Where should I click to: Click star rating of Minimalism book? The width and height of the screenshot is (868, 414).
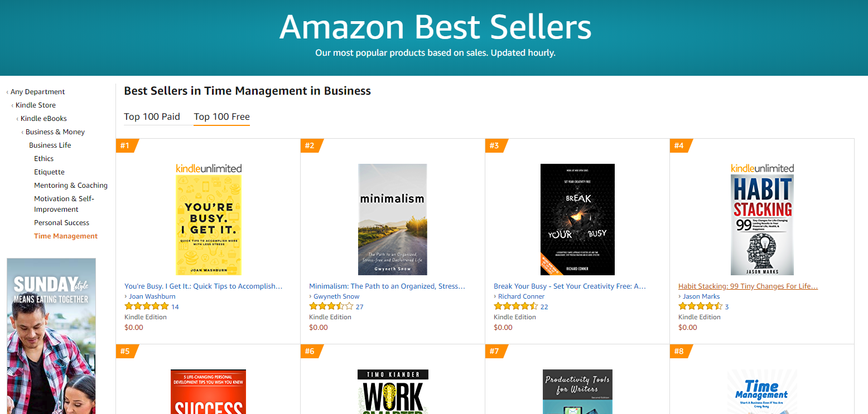(331, 306)
